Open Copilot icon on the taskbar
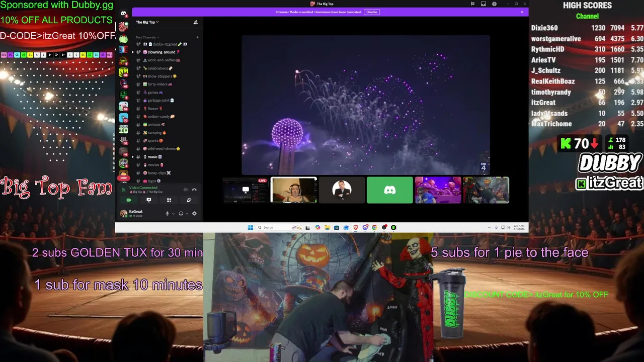This screenshot has width=644, height=362. click(x=317, y=227)
